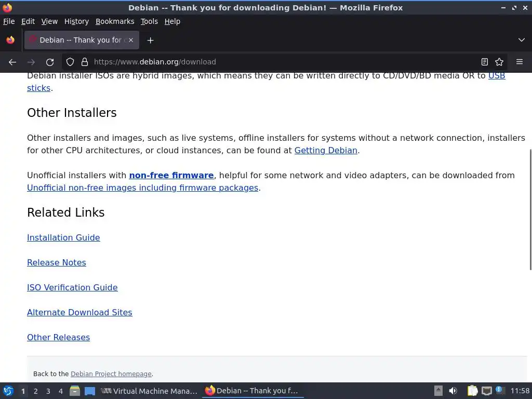Open the network connection tray icon

pos(486,391)
